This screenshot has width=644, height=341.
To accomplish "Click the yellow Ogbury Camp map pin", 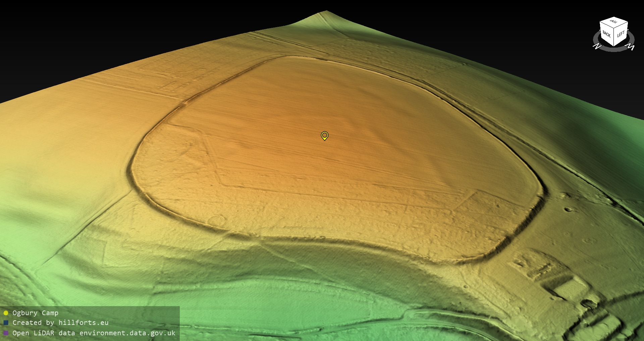I will [324, 135].
